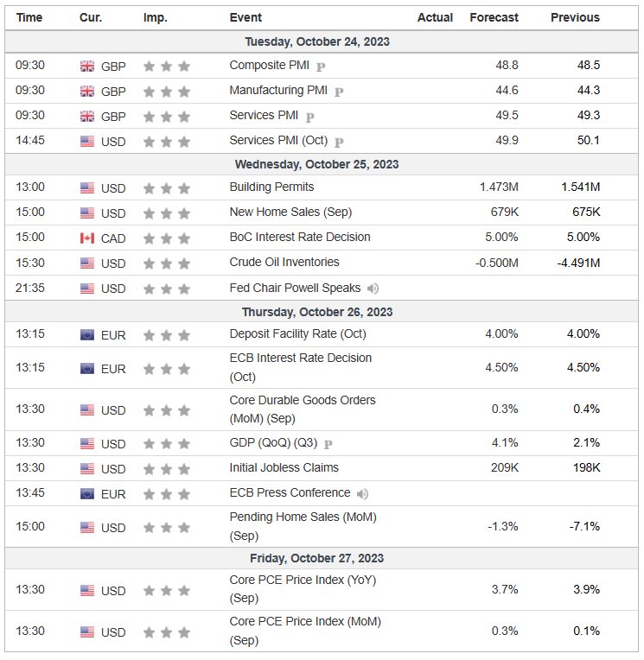Screen dimensions: 644x660
Task: Click the 4.1% forecast value for GDP
Action: [x=505, y=443]
